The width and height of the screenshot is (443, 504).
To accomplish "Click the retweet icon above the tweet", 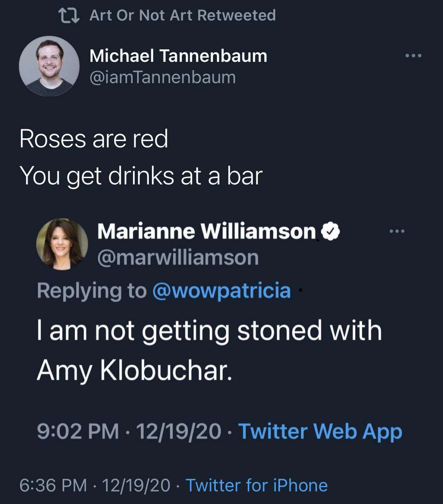I will click(69, 16).
